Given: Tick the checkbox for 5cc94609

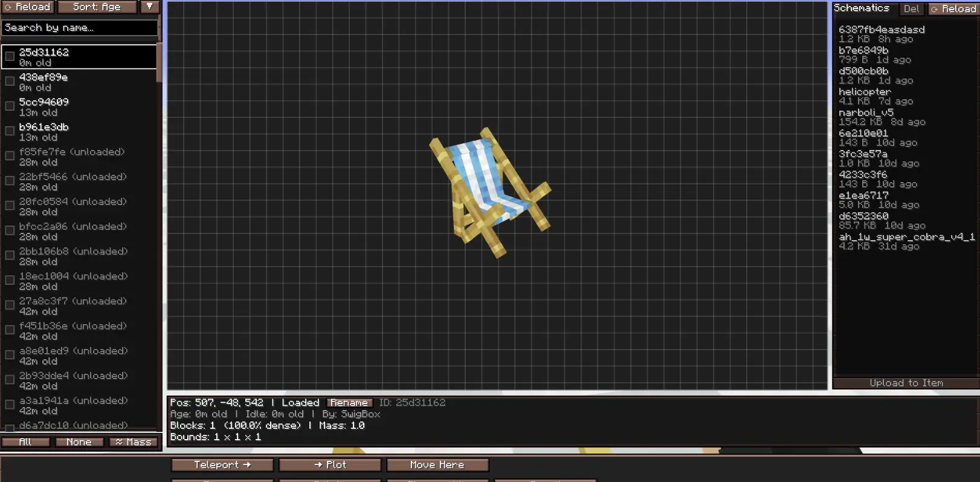Looking at the screenshot, I should coord(10,106).
